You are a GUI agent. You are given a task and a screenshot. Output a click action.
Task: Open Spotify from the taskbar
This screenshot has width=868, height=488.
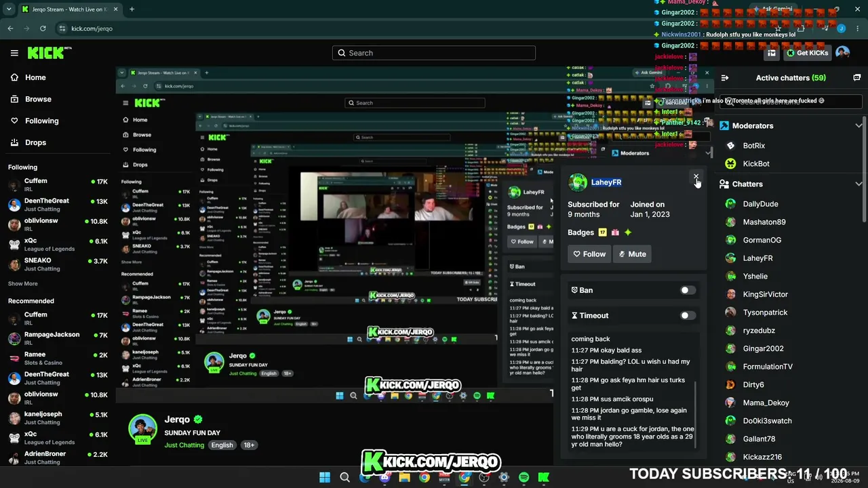pyautogui.click(x=524, y=477)
